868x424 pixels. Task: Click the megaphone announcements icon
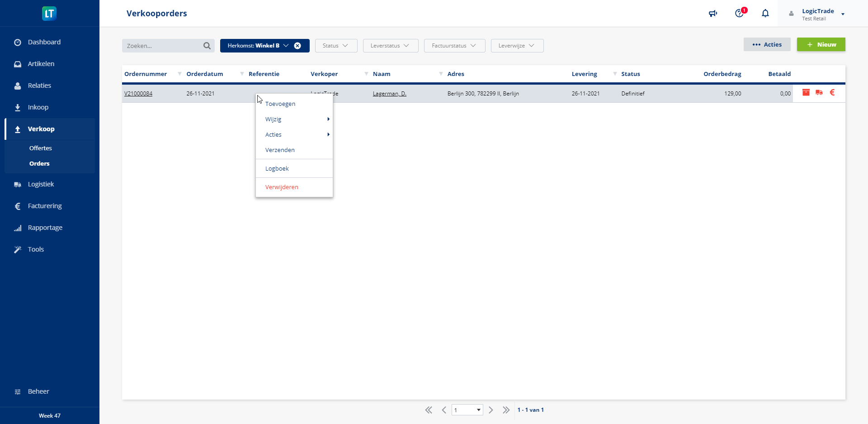pyautogui.click(x=713, y=14)
